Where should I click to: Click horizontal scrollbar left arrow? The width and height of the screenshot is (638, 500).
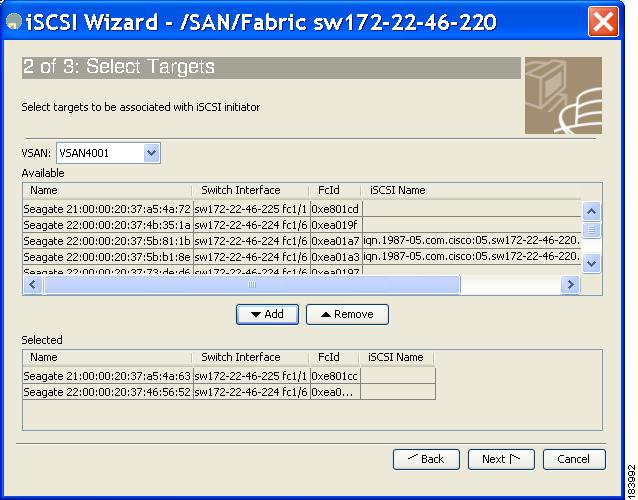coord(33,284)
